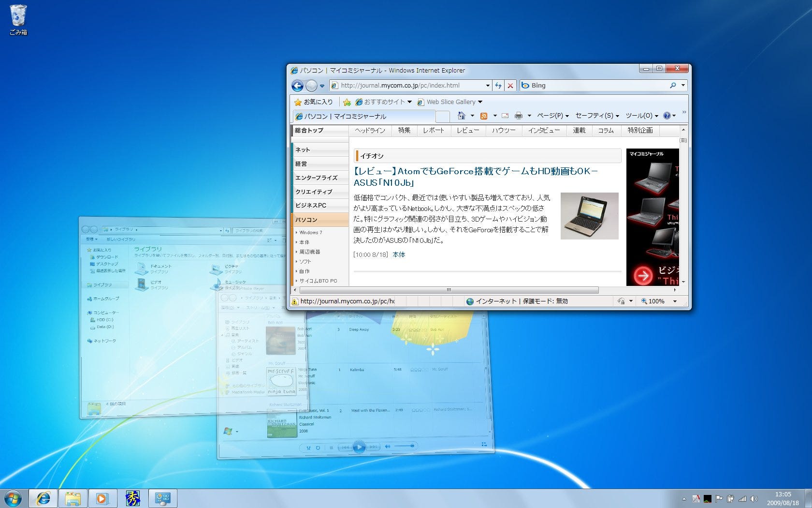The width and height of the screenshot is (812, 508).
Task: Click the Windows 7 subcategory link
Action: click(x=310, y=233)
